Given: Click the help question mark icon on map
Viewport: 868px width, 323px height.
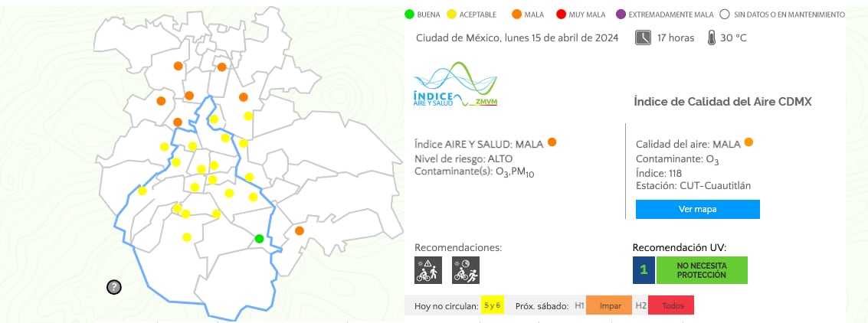Looking at the screenshot, I should click(114, 287).
